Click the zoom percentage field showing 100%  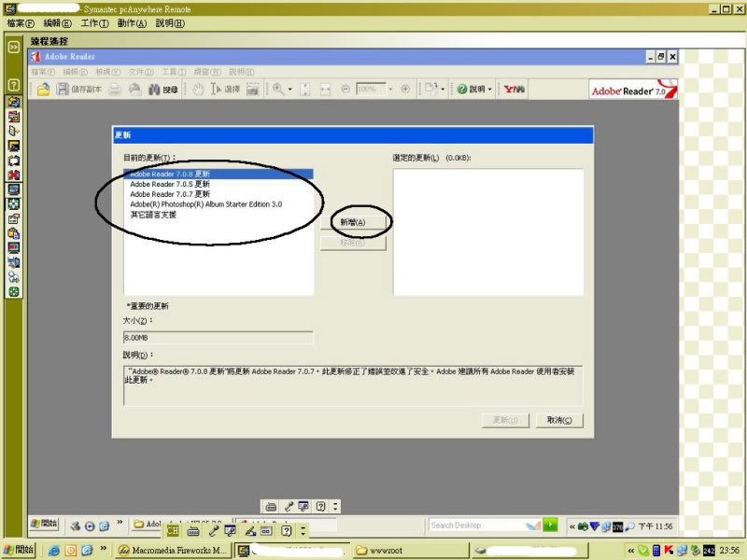tap(371, 89)
